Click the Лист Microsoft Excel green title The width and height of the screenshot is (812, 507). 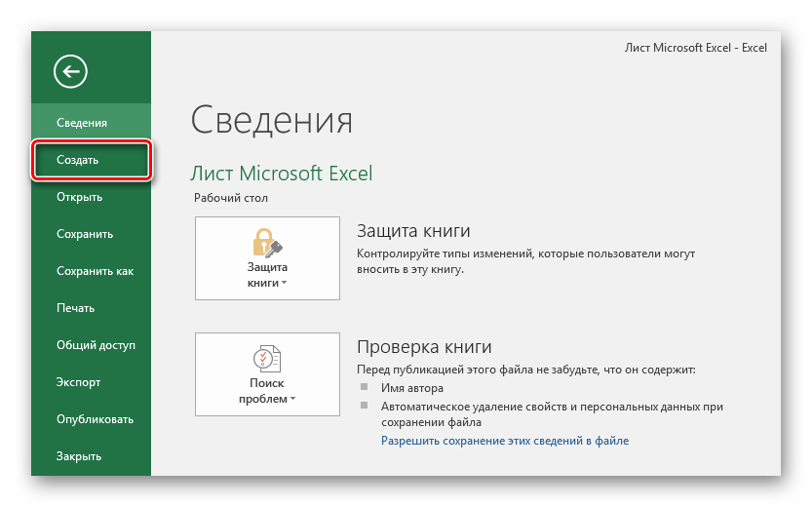click(281, 174)
